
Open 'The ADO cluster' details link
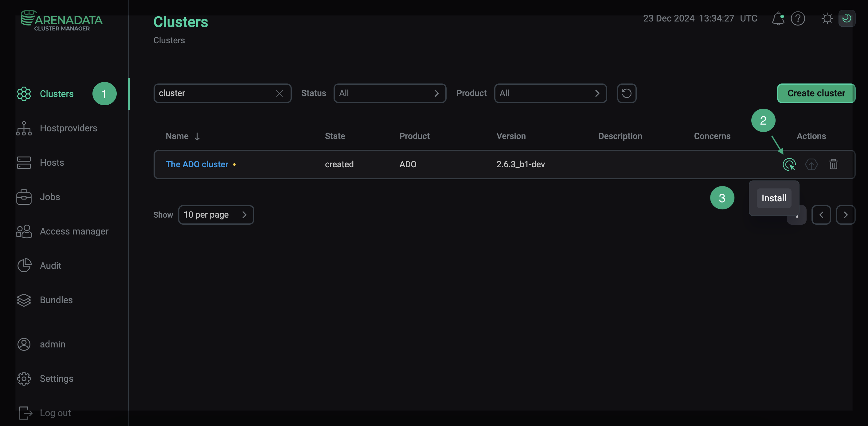pyautogui.click(x=197, y=164)
